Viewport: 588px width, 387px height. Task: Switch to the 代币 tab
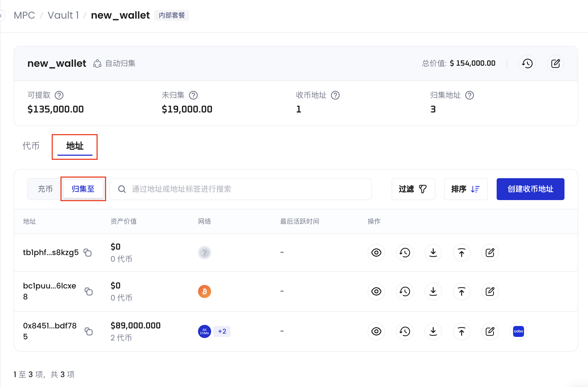coord(31,146)
